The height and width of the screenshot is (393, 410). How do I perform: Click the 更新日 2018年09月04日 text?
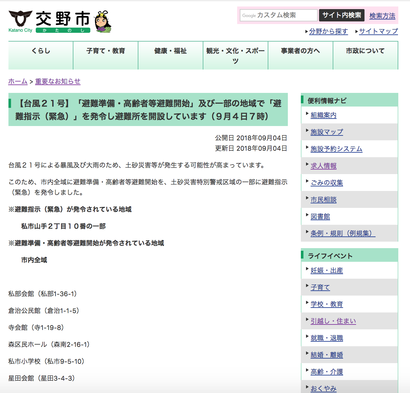coord(251,148)
